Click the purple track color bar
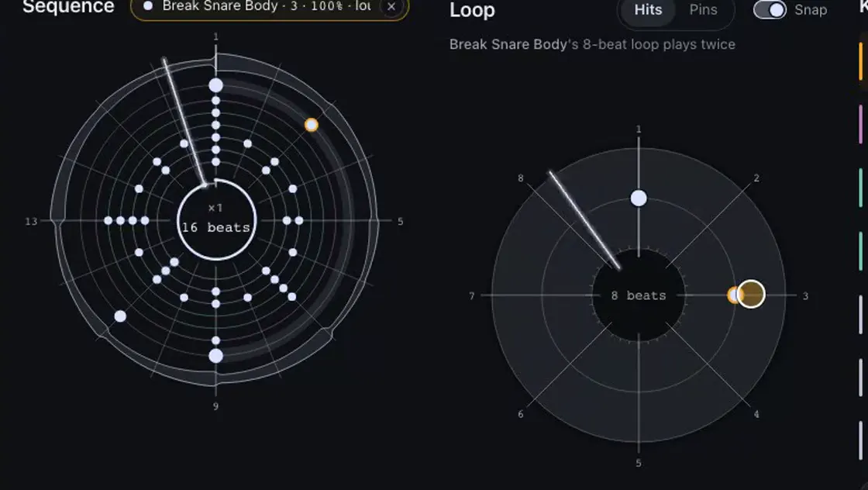This screenshot has height=490, width=868. click(x=861, y=124)
